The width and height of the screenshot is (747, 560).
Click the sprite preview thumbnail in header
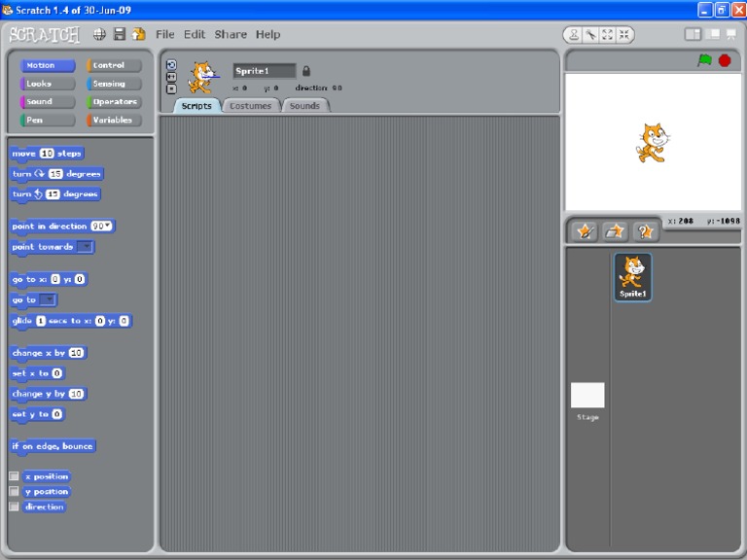coord(203,77)
